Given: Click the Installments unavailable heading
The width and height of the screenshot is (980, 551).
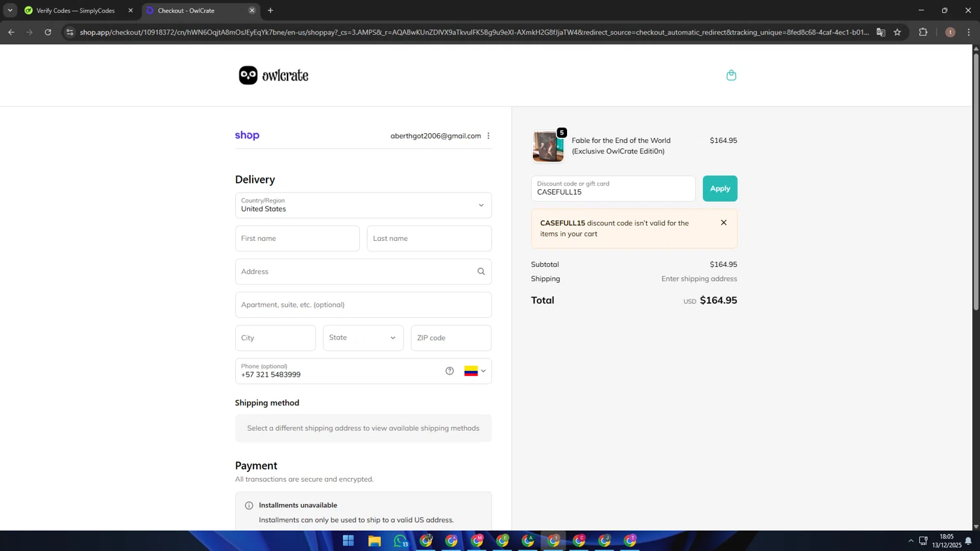Looking at the screenshot, I should (298, 505).
